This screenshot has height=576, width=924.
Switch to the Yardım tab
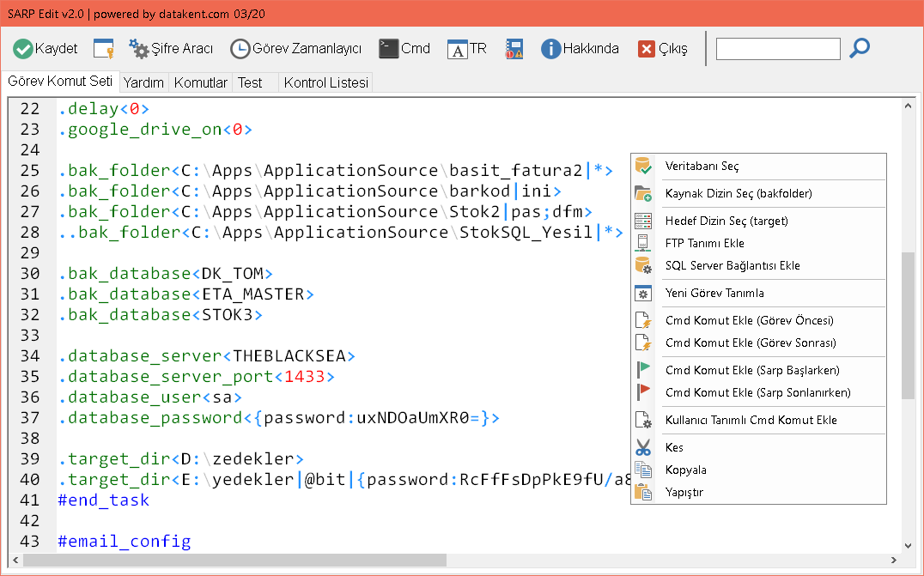143,82
